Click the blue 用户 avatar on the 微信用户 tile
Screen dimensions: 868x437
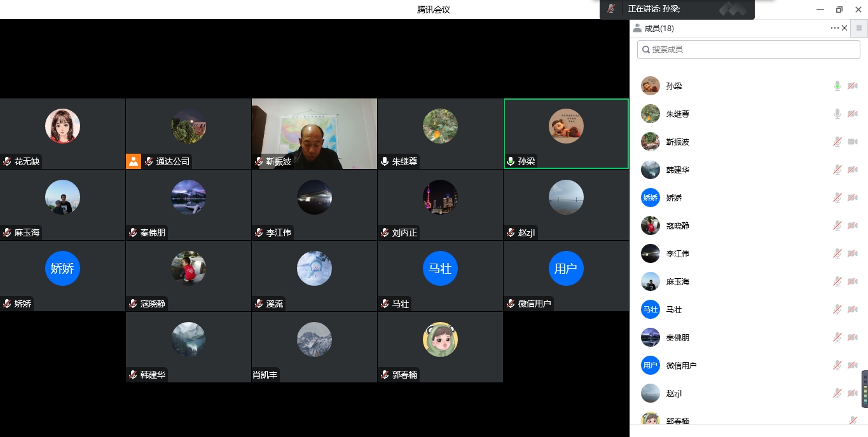tap(566, 268)
